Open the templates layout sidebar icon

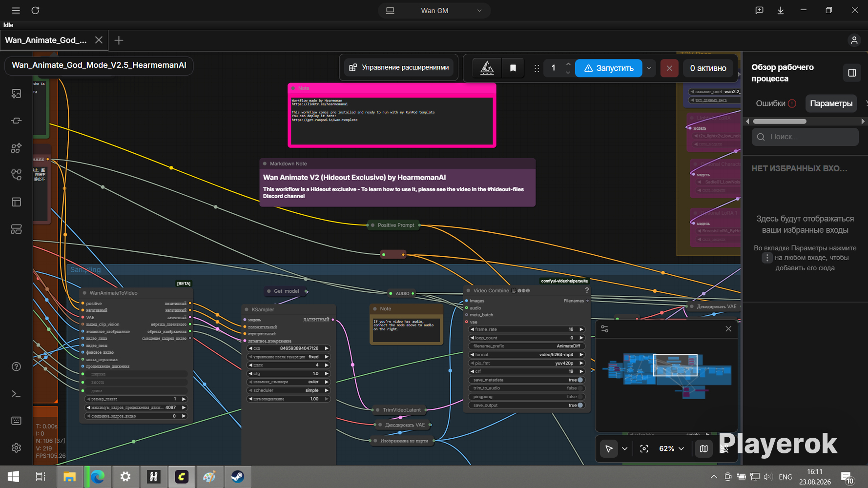point(16,202)
